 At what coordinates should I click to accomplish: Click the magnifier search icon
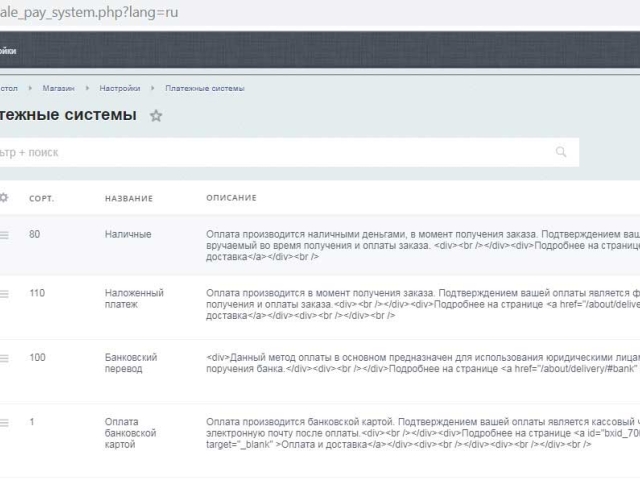(561, 152)
